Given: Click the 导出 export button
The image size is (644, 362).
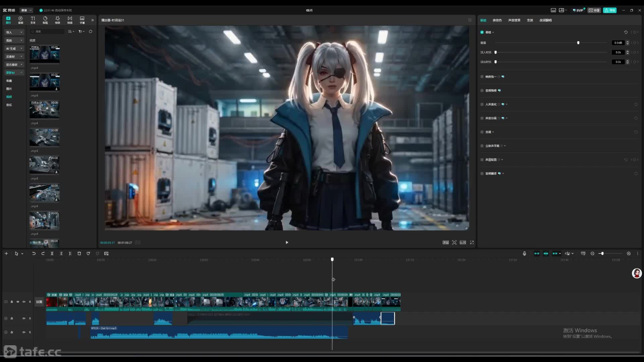Looking at the screenshot, I should pos(610,10).
